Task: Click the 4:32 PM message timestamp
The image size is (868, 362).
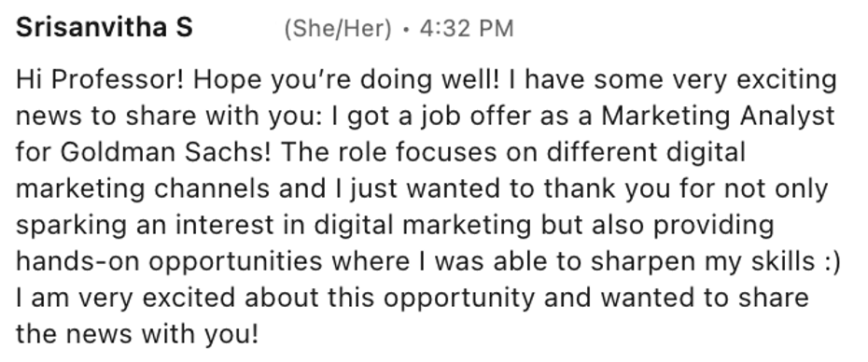Action: 467,29
